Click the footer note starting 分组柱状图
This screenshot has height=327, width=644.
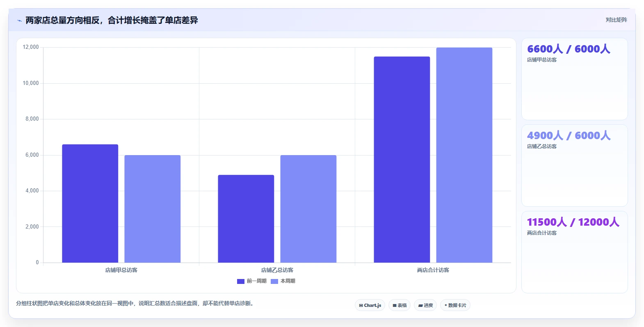pyautogui.click(x=135, y=304)
